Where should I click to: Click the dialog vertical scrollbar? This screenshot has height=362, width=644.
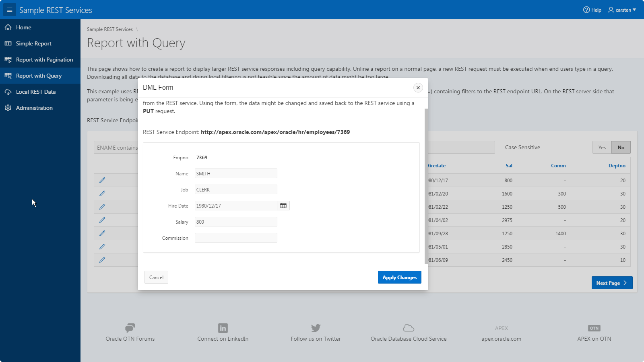click(x=426, y=185)
